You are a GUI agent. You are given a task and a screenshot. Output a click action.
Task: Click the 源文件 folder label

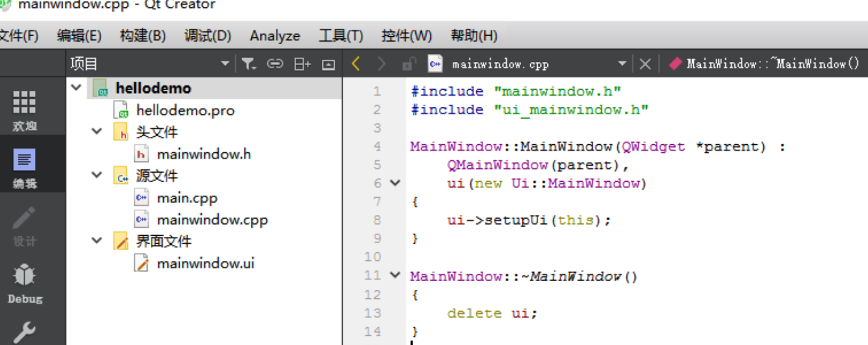(x=156, y=176)
